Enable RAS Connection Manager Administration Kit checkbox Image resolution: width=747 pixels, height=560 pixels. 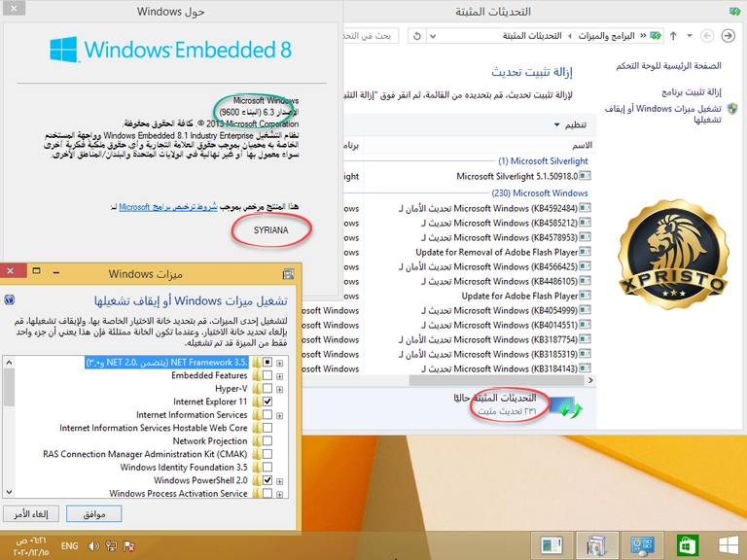click(267, 454)
